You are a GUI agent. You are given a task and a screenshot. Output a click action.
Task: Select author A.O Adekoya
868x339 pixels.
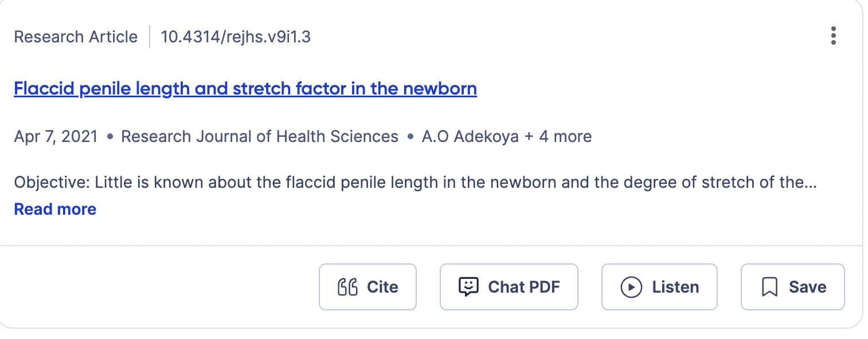tap(470, 136)
